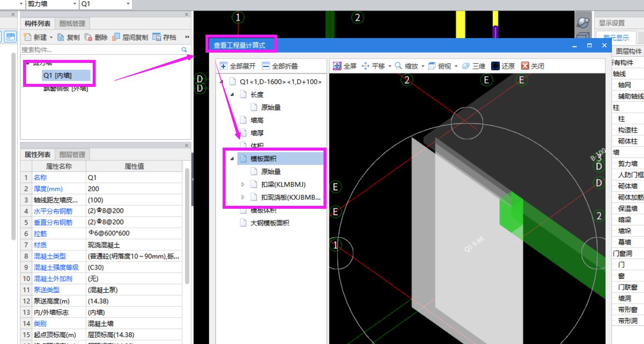Image resolution: width=644 pixels, height=344 pixels.
Task: Click the 新建 new component icon
Action: click(x=28, y=37)
